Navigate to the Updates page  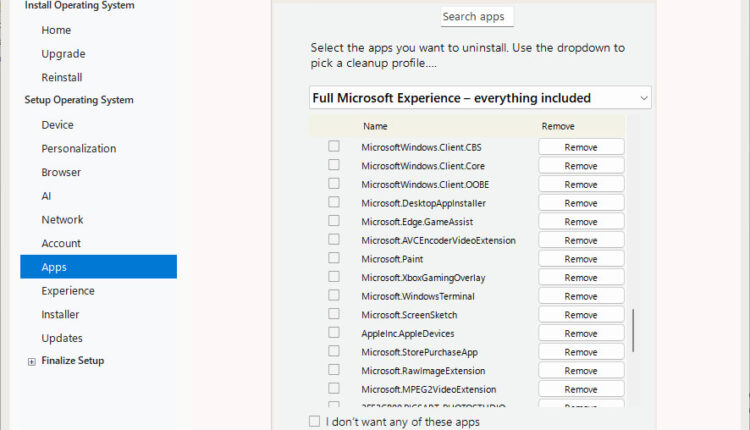pos(62,338)
